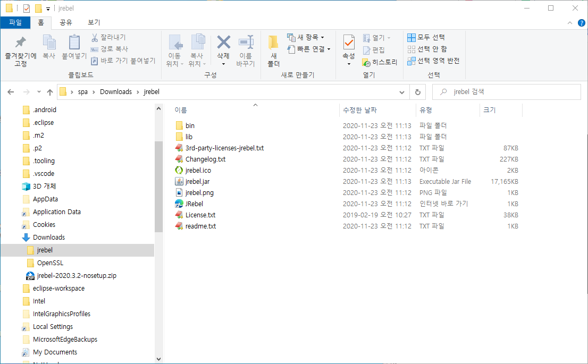The image size is (588, 364).
Task: Select jrebel.jar file
Action: pyautogui.click(x=197, y=181)
